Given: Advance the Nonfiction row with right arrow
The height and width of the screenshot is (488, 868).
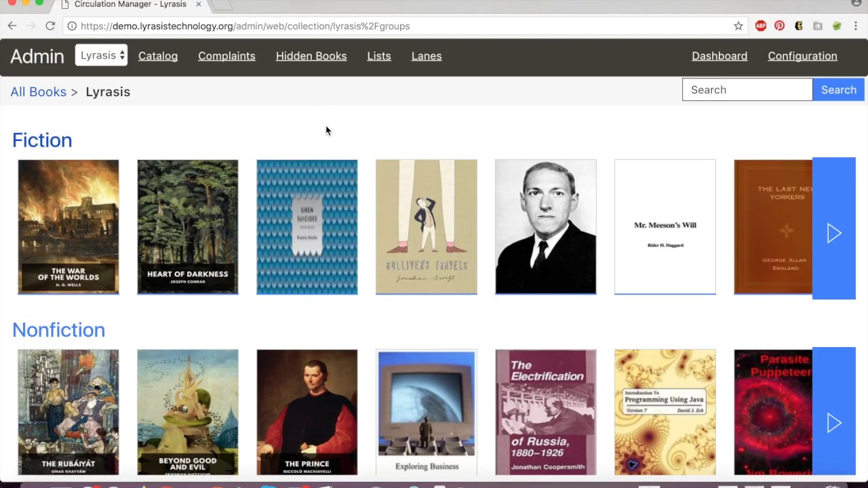Looking at the screenshot, I should [x=834, y=411].
